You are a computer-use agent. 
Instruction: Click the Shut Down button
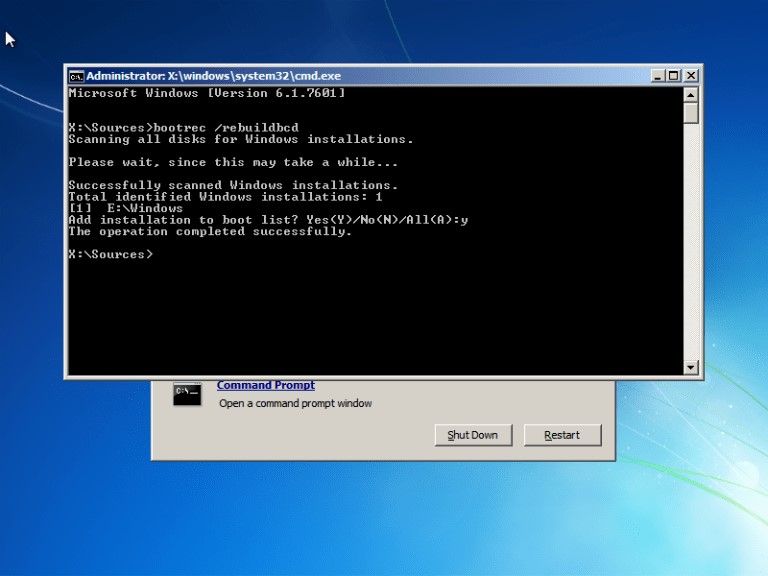pos(473,435)
